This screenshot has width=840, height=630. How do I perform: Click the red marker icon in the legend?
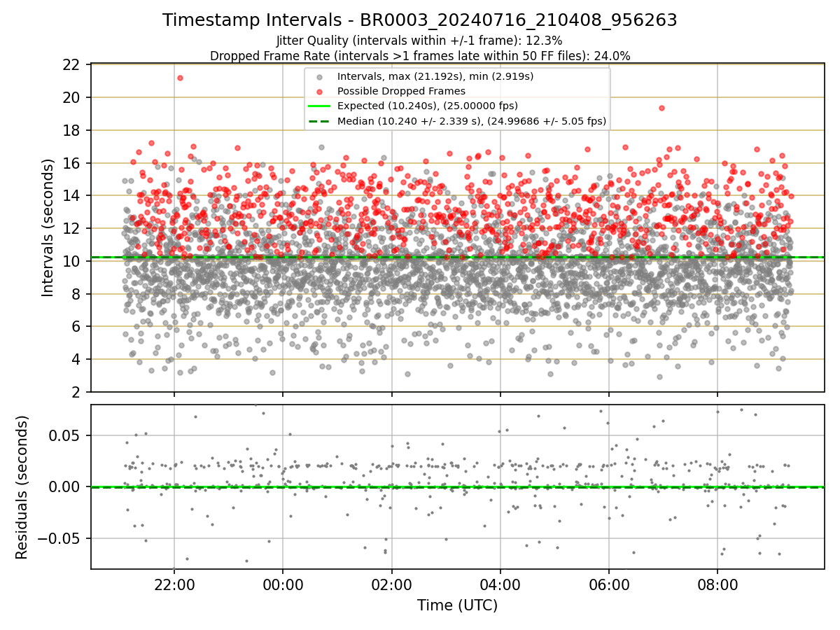pyautogui.click(x=319, y=92)
